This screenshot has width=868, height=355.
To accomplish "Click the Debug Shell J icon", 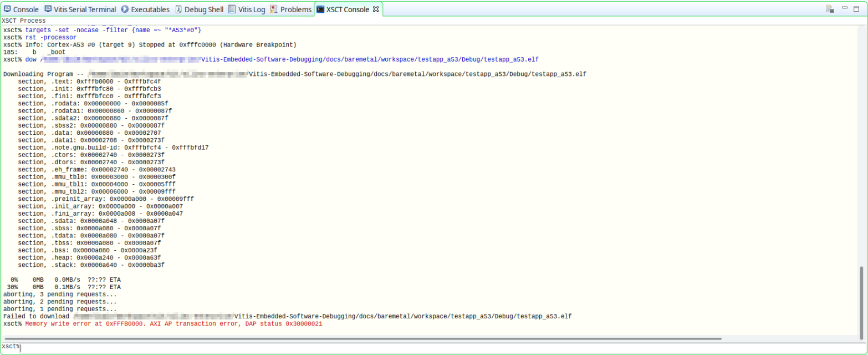I will (x=178, y=9).
